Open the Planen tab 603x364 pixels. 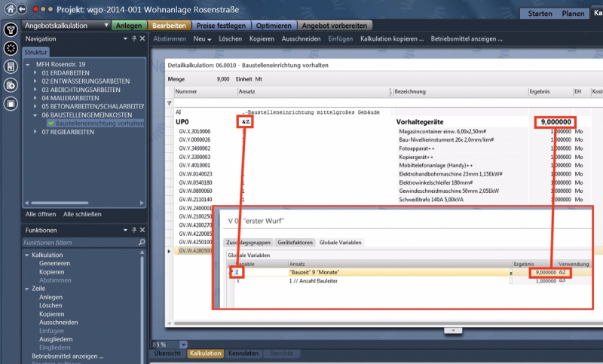pyautogui.click(x=573, y=14)
